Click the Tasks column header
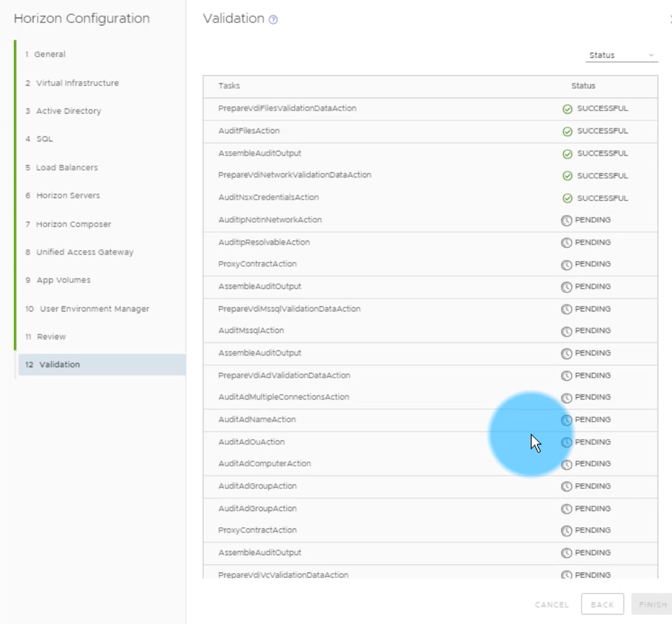The width and height of the screenshot is (672, 624). point(229,86)
